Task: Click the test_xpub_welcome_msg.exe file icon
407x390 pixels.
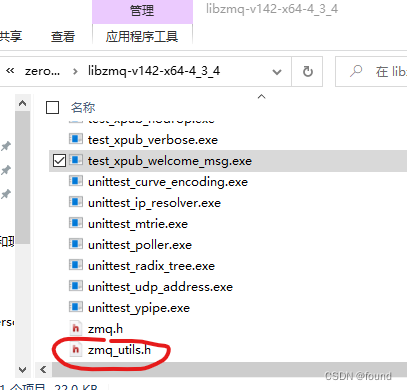Action: [x=76, y=160]
